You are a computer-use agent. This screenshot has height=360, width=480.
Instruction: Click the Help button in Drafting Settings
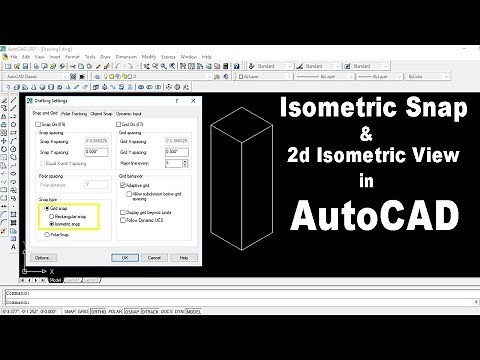(x=184, y=258)
